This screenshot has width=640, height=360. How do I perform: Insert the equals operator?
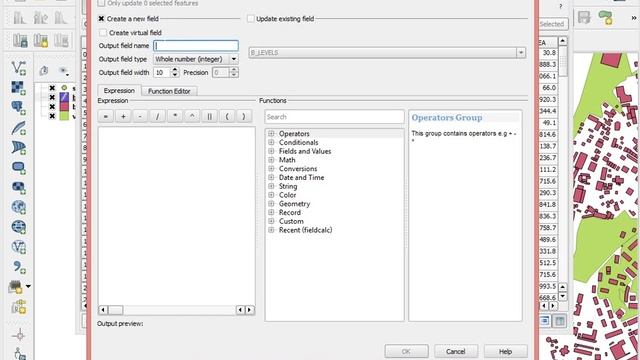pyautogui.click(x=106, y=116)
